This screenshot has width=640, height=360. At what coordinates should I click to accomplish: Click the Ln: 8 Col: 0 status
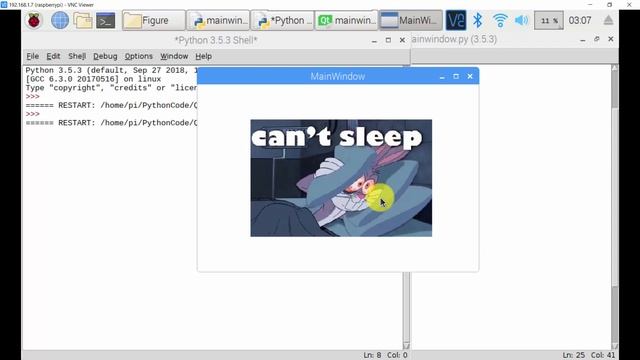coord(385,355)
